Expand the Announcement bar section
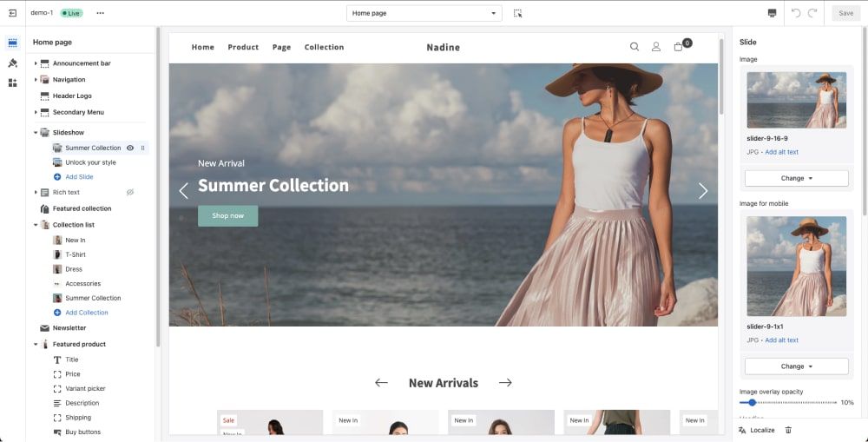Image resolution: width=868 pixels, height=442 pixels. (x=36, y=63)
